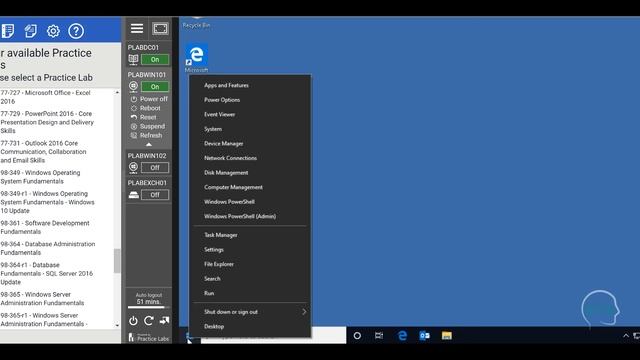Open Network Connections from the menu
The height and width of the screenshot is (360, 640).
tap(231, 158)
